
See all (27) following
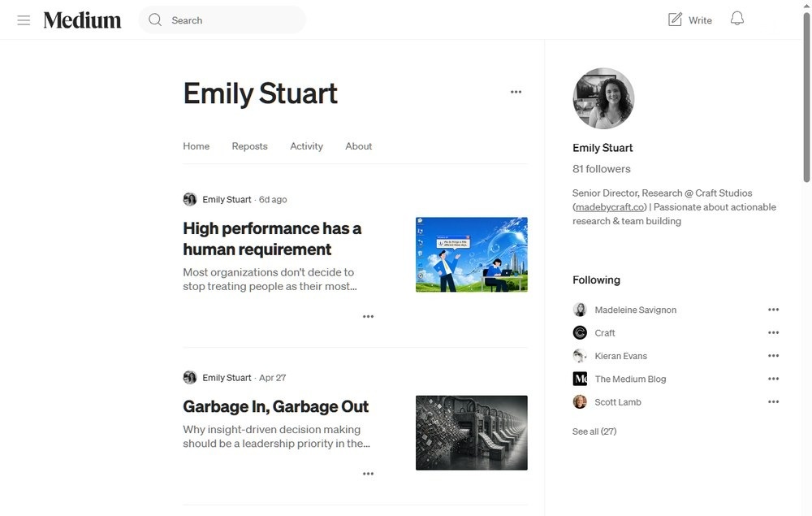594,431
